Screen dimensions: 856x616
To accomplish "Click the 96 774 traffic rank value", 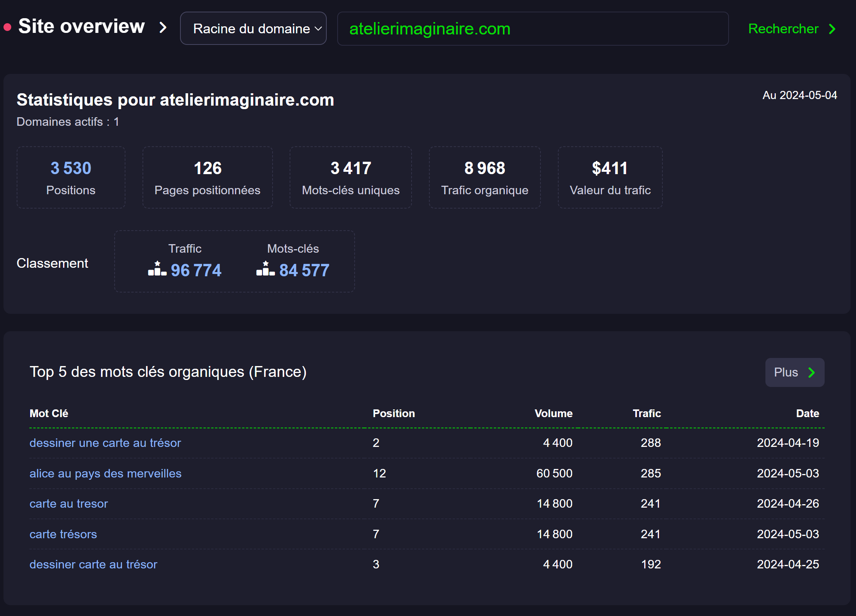I will click(196, 270).
